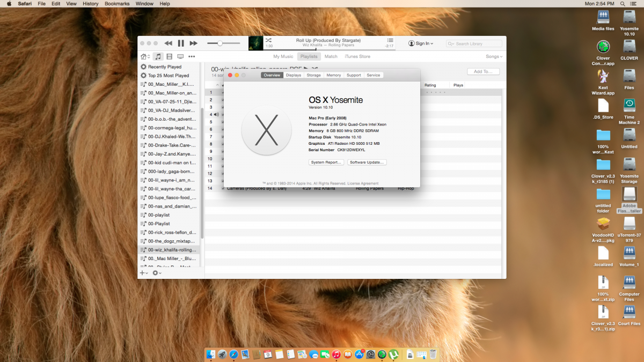This screenshot has height=362, width=644.
Task: Open the gear actions menu below the sidebar
Action: (x=156, y=273)
